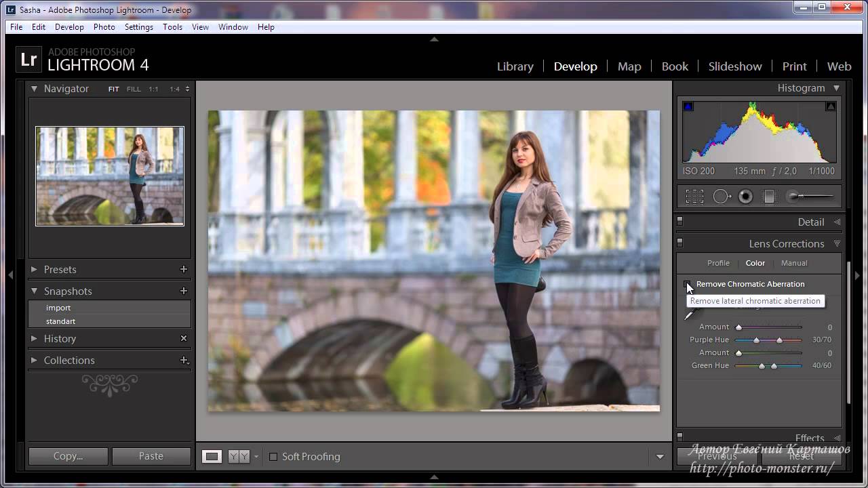Open the toolbar content dropdown arrow
868x488 pixels.
pos(660,457)
